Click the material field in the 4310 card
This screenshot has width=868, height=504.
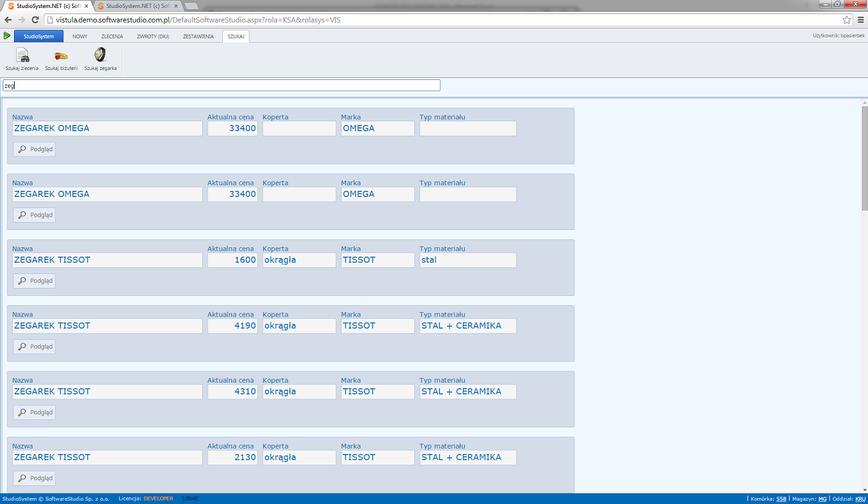468,392
